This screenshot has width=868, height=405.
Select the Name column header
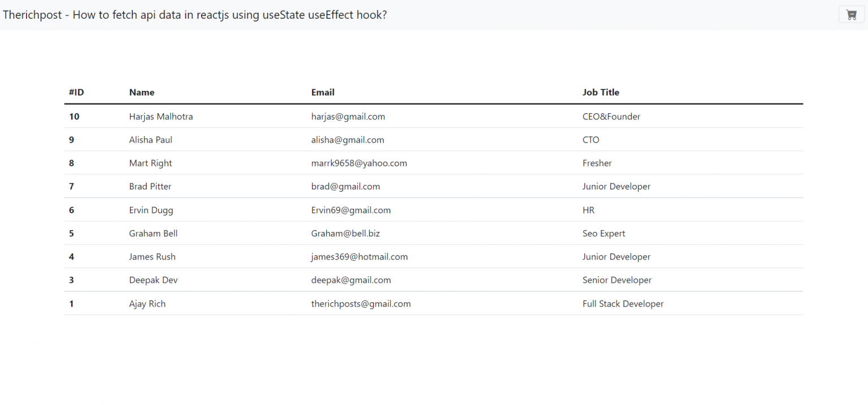pyautogui.click(x=142, y=92)
